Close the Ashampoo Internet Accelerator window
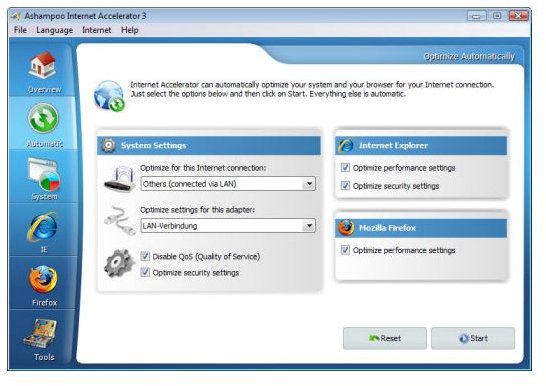Image resolution: width=546 pixels, height=386 pixels. [x=518, y=16]
